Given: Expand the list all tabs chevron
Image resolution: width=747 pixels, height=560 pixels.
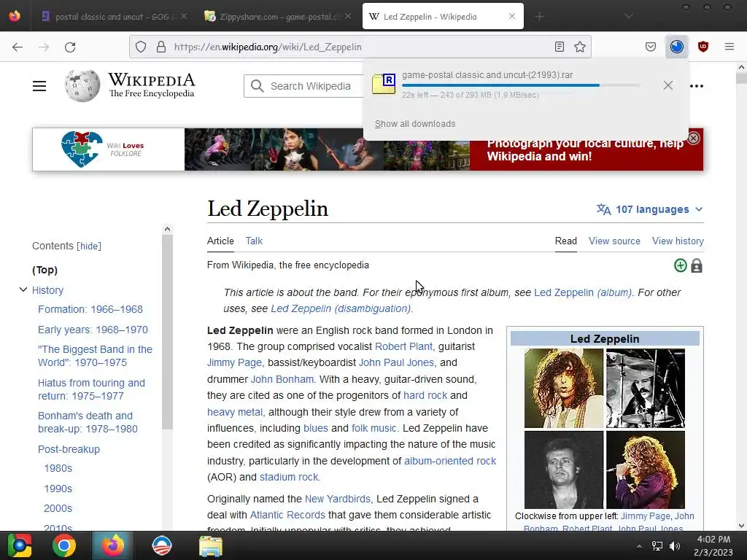Looking at the screenshot, I should [x=629, y=17].
